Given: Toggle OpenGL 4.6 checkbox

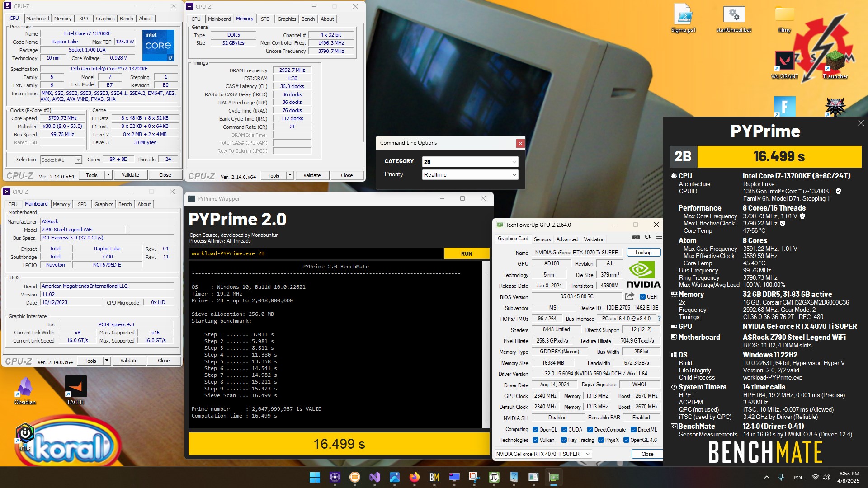Looking at the screenshot, I should [626, 440].
